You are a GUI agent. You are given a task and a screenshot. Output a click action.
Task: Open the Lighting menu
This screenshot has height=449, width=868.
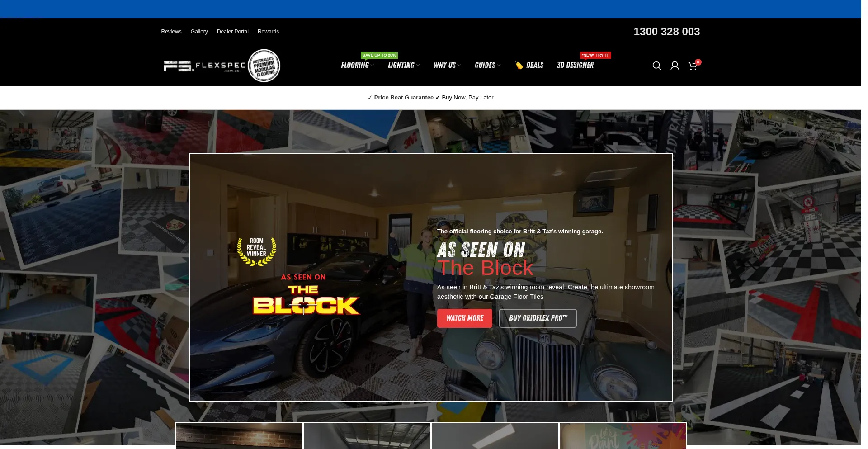401,65
